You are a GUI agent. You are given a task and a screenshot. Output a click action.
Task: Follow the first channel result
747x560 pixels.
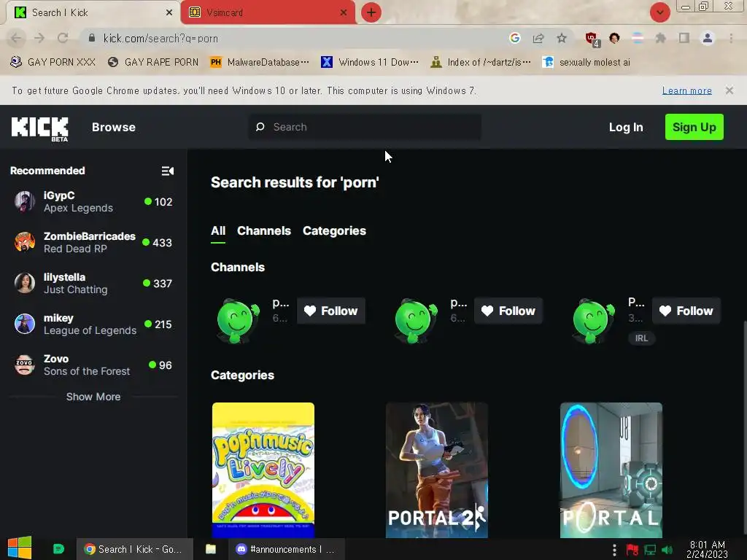click(331, 311)
